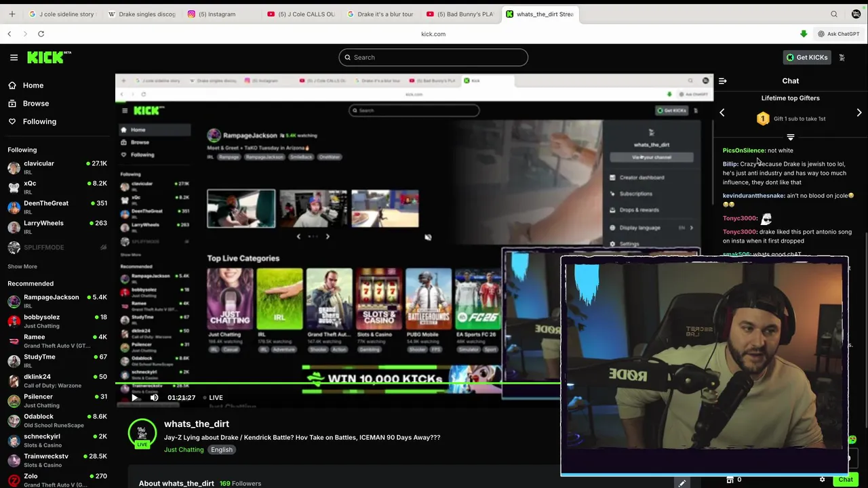868x488 pixels.
Task: Click the Browse icon in sidebar
Action: (x=12, y=104)
